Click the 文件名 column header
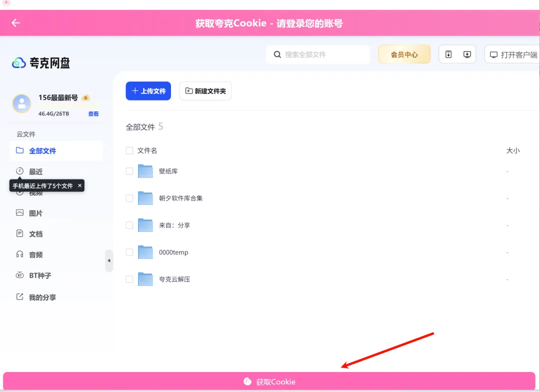Screen dimensions: 540x392 [x=147, y=150]
